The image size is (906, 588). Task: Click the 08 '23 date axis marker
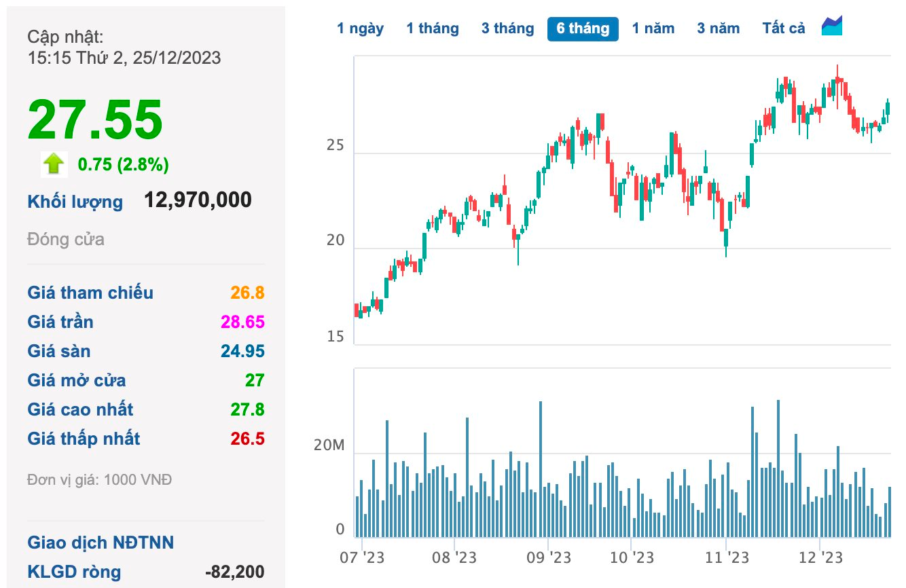click(454, 557)
